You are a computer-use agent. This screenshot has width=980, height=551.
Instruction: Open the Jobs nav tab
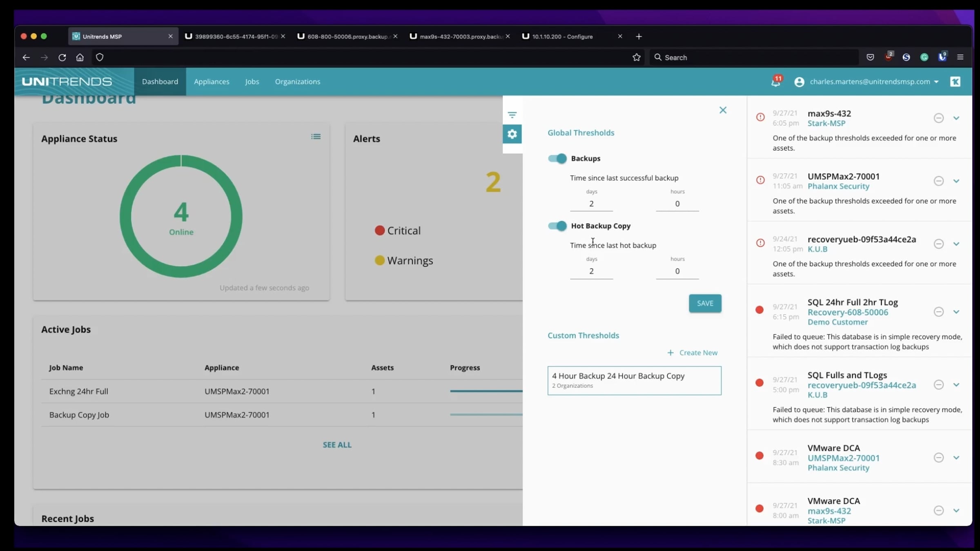tap(252, 82)
